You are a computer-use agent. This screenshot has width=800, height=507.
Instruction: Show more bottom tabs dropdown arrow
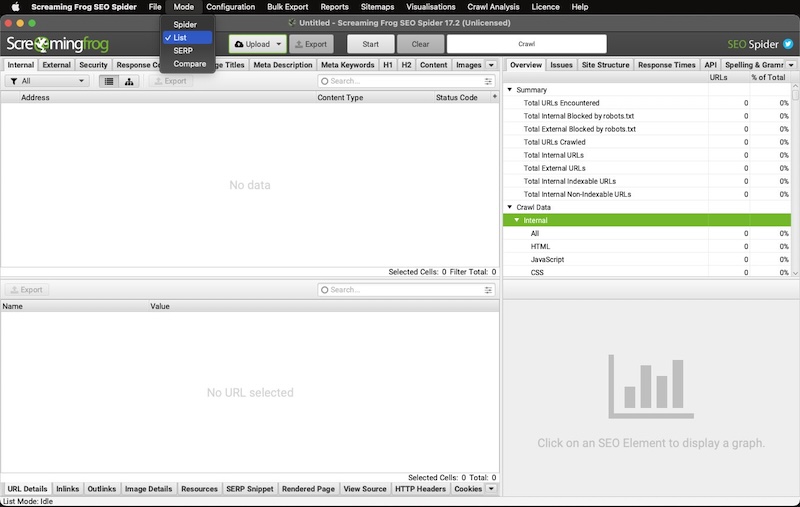[491, 489]
